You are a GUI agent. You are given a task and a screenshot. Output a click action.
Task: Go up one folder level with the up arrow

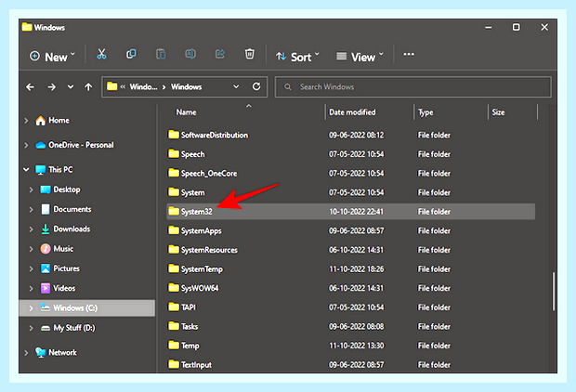(x=88, y=87)
